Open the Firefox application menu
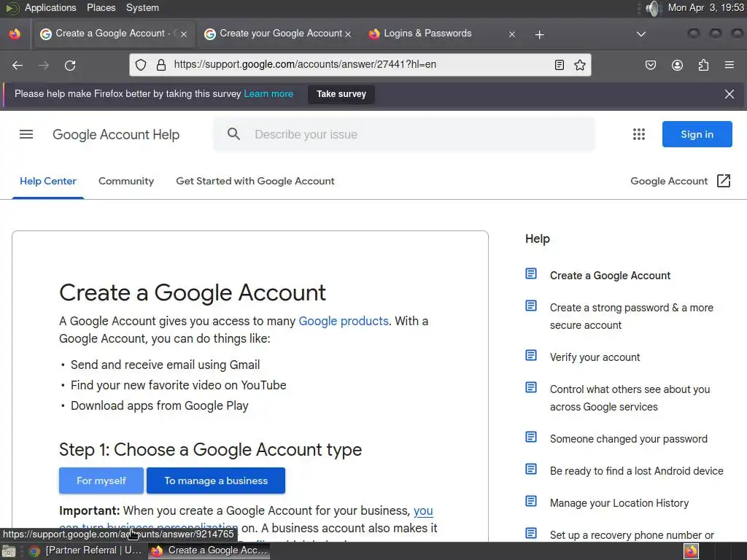The width and height of the screenshot is (747, 560). click(x=729, y=65)
